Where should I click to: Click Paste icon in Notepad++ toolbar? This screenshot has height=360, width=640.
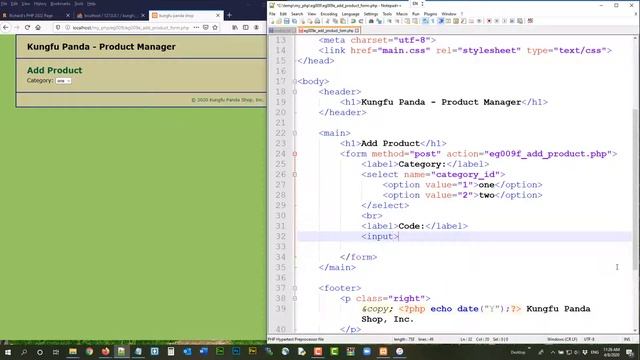click(343, 21)
